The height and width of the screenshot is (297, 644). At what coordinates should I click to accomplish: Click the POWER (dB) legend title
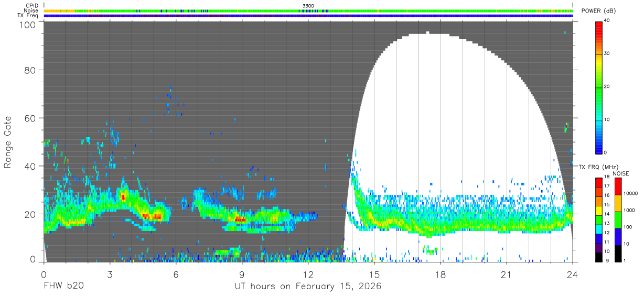pos(598,11)
